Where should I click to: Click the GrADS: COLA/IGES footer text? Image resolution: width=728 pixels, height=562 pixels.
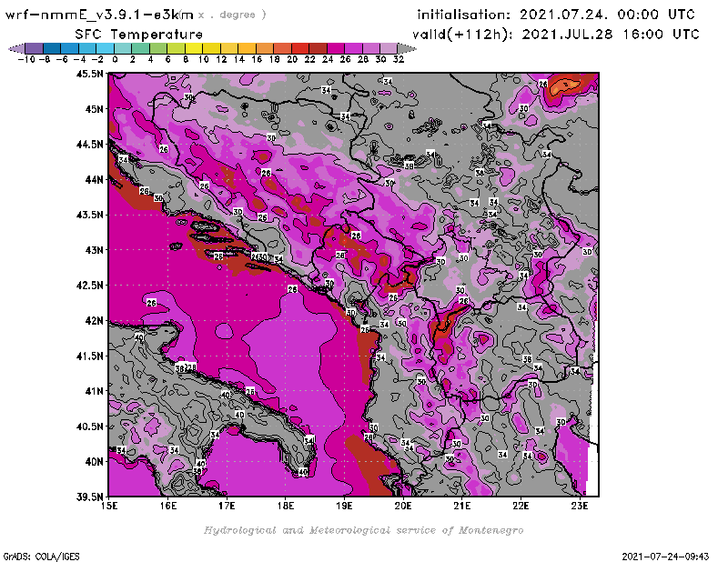coord(41,557)
